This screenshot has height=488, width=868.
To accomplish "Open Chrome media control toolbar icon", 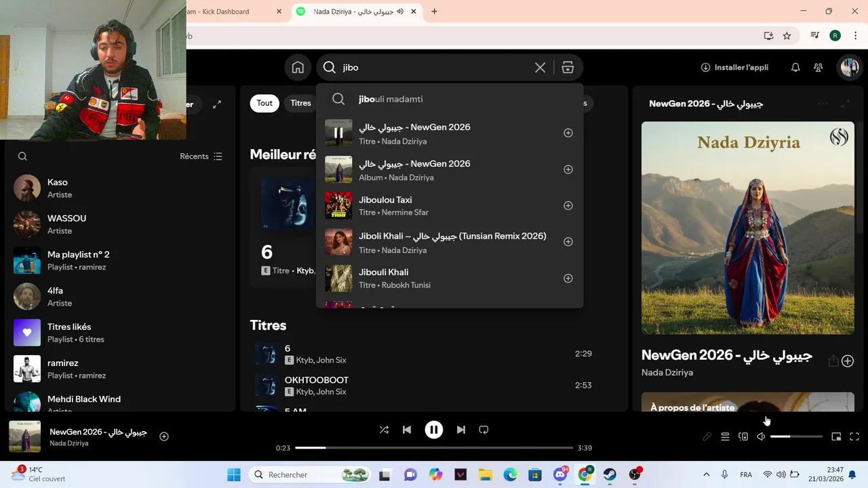I will pos(815,36).
